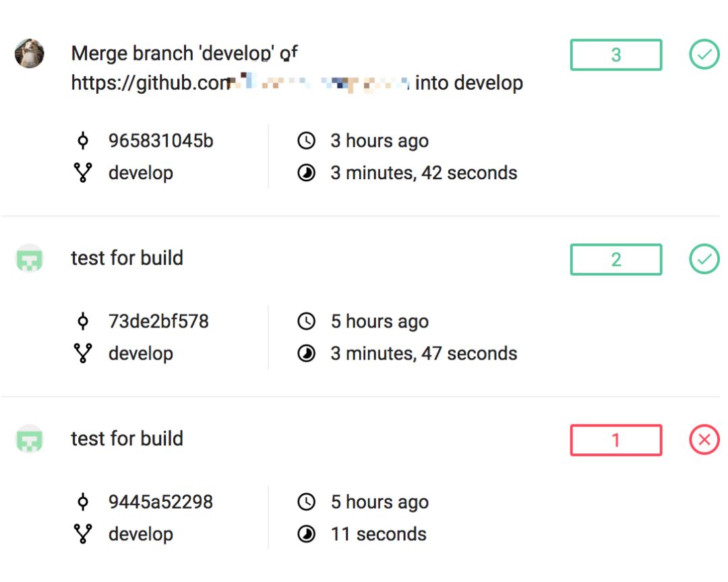Select the develop branch label in build 2
Image resolution: width=728 pixels, height=582 pixels.
click(140, 354)
